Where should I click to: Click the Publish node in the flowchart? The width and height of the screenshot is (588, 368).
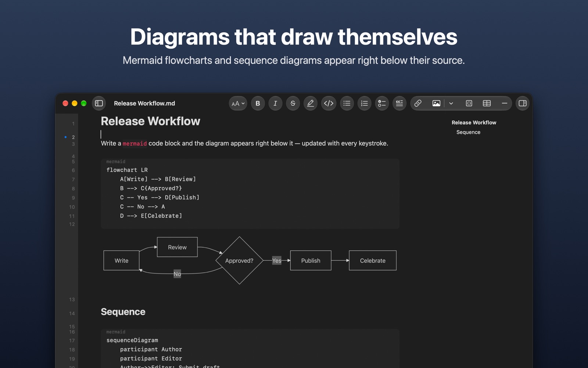click(311, 261)
